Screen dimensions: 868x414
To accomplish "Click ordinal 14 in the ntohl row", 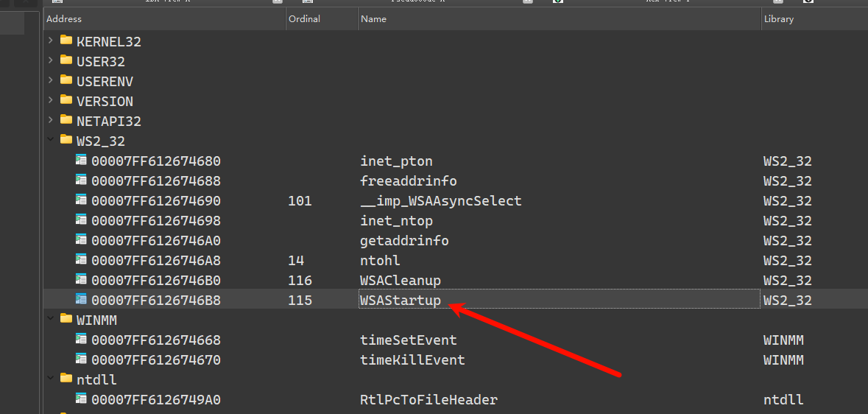I will pos(296,261).
